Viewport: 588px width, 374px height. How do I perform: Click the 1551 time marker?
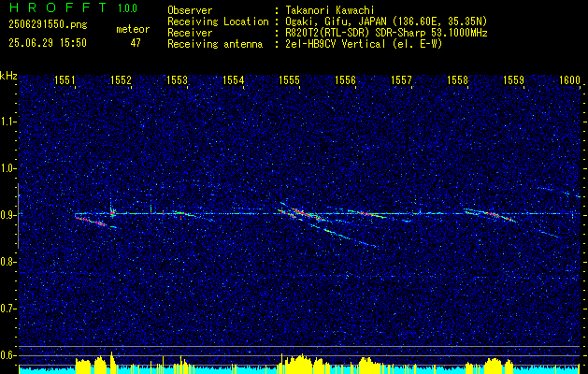[x=65, y=79]
